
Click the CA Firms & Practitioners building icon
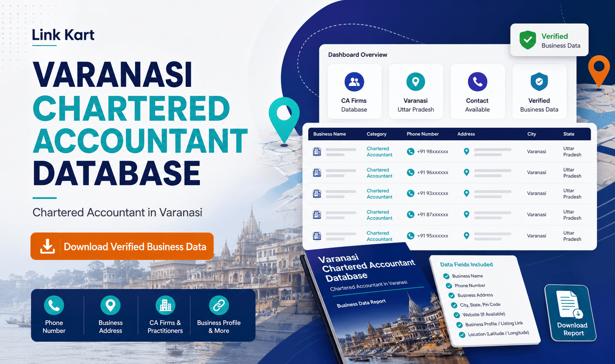tap(165, 305)
